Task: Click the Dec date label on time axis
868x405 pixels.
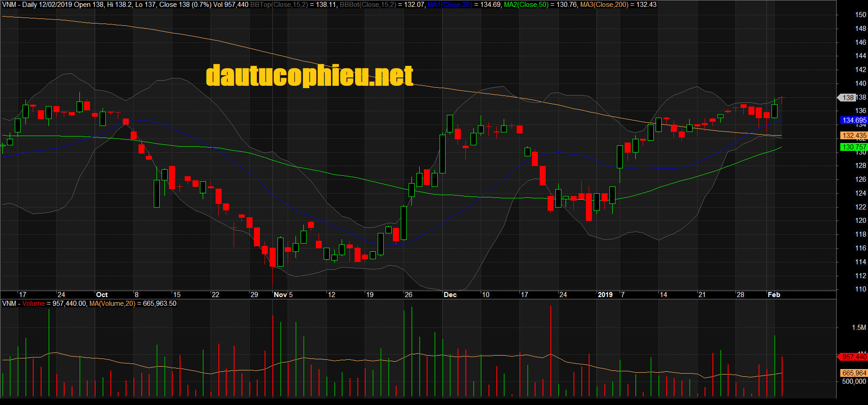Action: pyautogui.click(x=450, y=295)
